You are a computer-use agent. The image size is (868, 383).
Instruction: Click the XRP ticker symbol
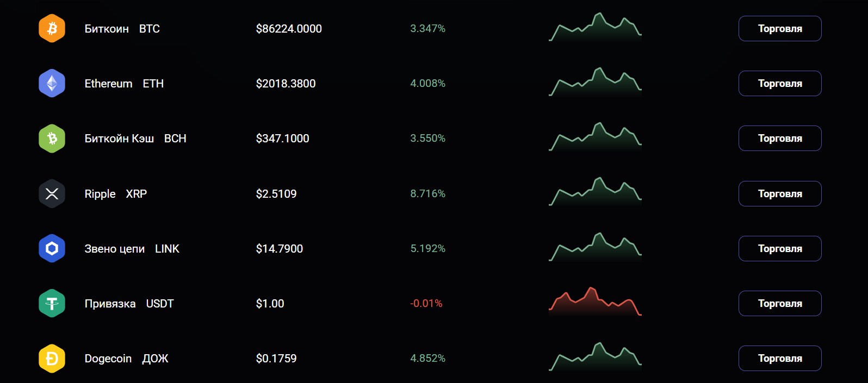(x=137, y=194)
